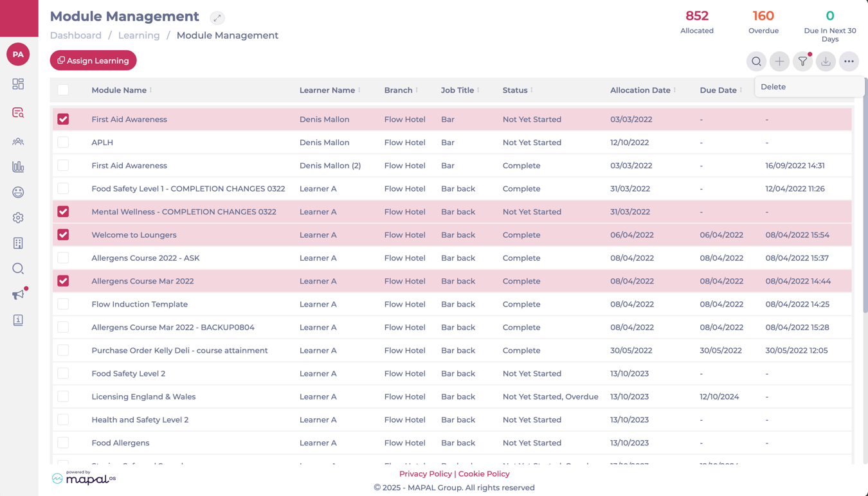Screen dimensions: 868x496
Task: Check Licensing England & Wales row checkbox
Action: [63, 396]
